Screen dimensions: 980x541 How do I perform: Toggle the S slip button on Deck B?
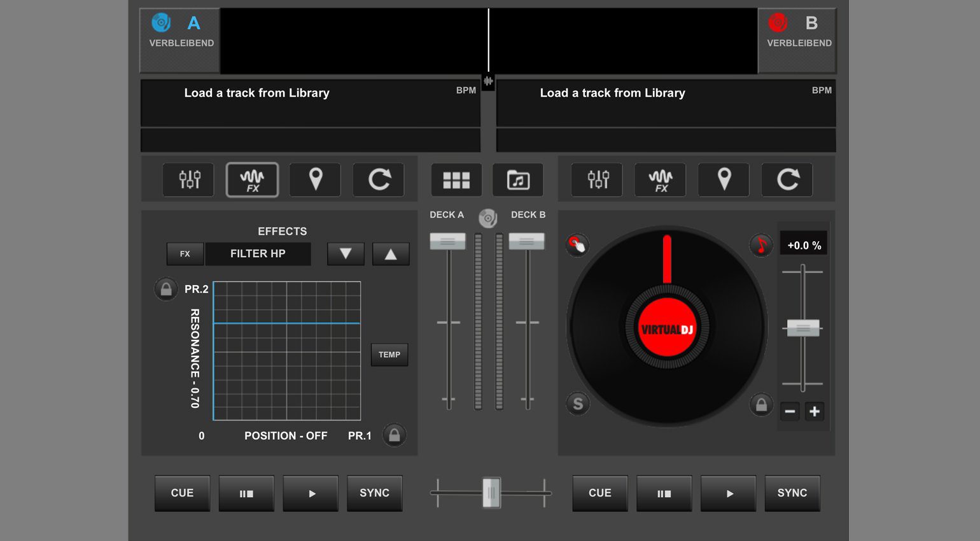[578, 404]
